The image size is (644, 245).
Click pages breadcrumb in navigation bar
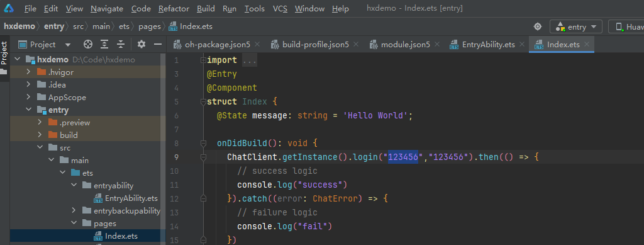(149, 26)
